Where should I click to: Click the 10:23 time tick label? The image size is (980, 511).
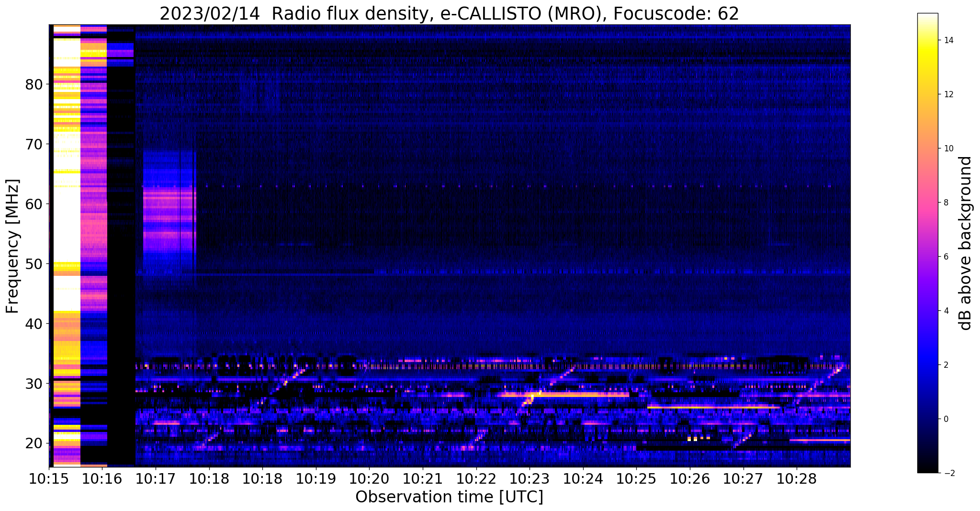point(529,479)
